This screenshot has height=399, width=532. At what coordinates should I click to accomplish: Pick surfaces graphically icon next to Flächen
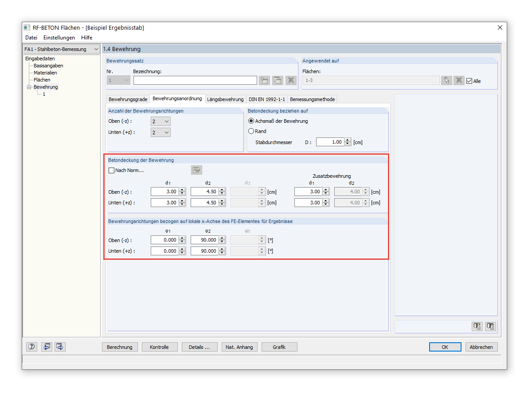446,80
